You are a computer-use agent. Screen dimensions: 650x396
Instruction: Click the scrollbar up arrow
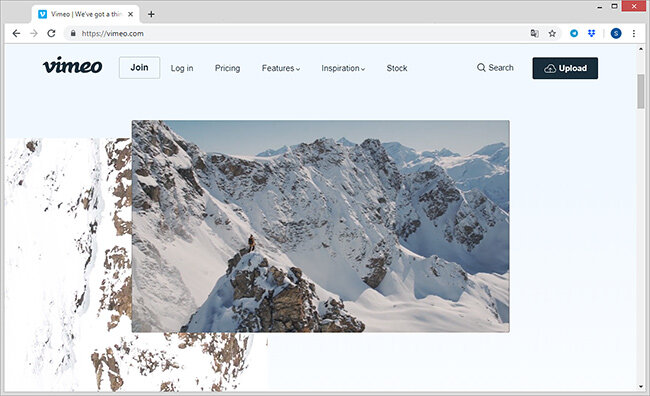(x=641, y=49)
